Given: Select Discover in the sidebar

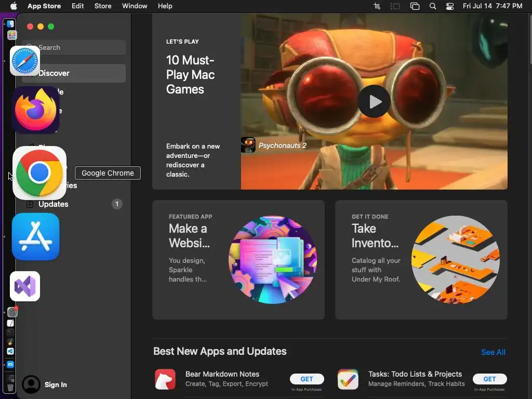Looking at the screenshot, I should tap(74, 73).
